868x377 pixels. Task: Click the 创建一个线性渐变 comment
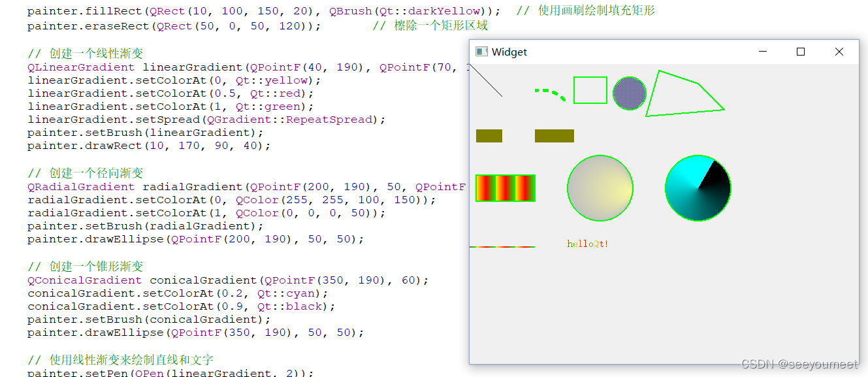tap(85, 54)
